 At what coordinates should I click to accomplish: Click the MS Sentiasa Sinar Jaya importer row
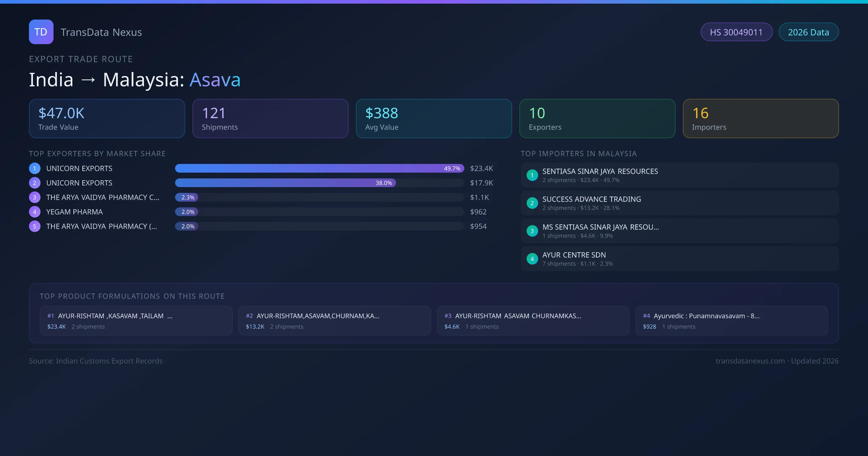pos(679,231)
